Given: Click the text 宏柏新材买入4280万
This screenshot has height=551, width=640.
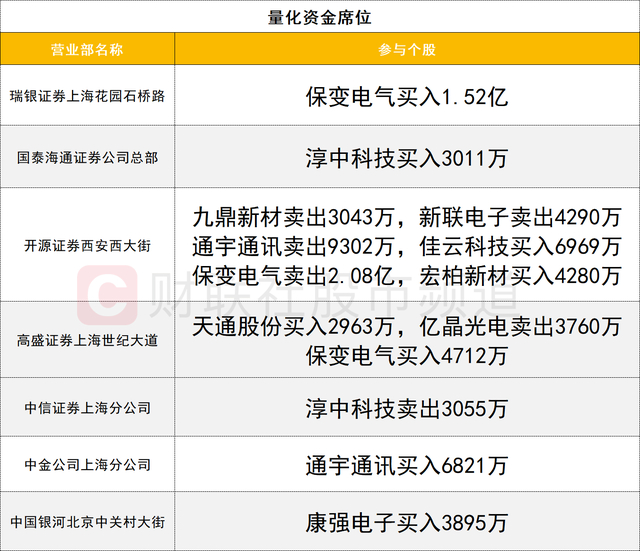Looking at the screenshot, I should point(520,276).
